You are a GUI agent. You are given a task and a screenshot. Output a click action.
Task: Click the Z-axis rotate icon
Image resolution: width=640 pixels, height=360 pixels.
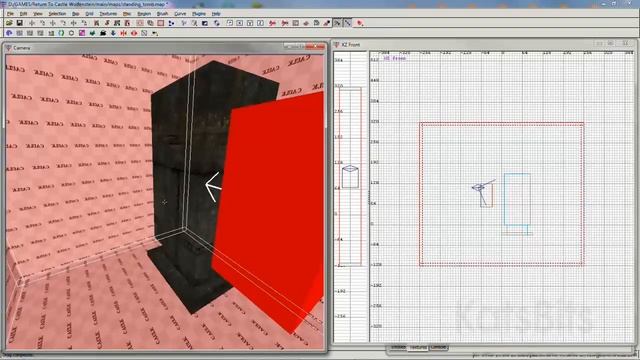tap(84, 23)
